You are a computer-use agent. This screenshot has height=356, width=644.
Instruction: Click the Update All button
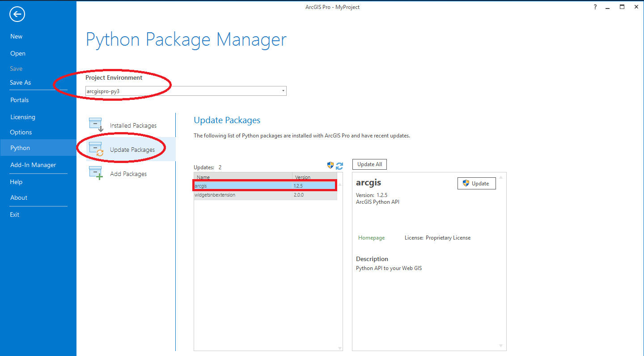pyautogui.click(x=369, y=164)
